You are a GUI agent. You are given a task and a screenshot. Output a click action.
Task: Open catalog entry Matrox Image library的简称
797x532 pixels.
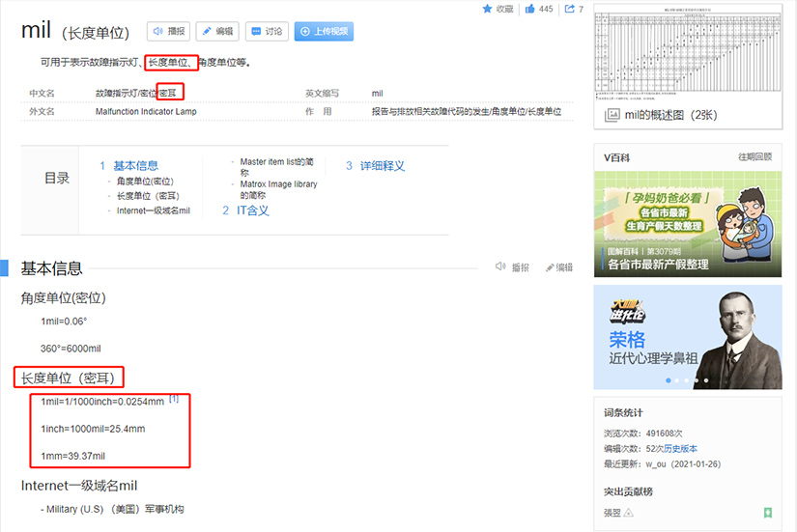click(278, 189)
